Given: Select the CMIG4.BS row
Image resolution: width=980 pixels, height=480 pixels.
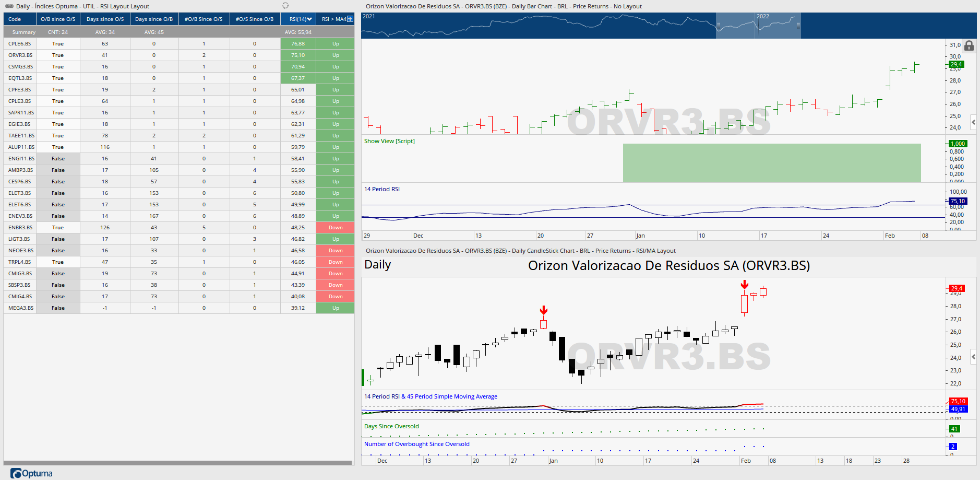Looking at the screenshot, I should (179, 297).
